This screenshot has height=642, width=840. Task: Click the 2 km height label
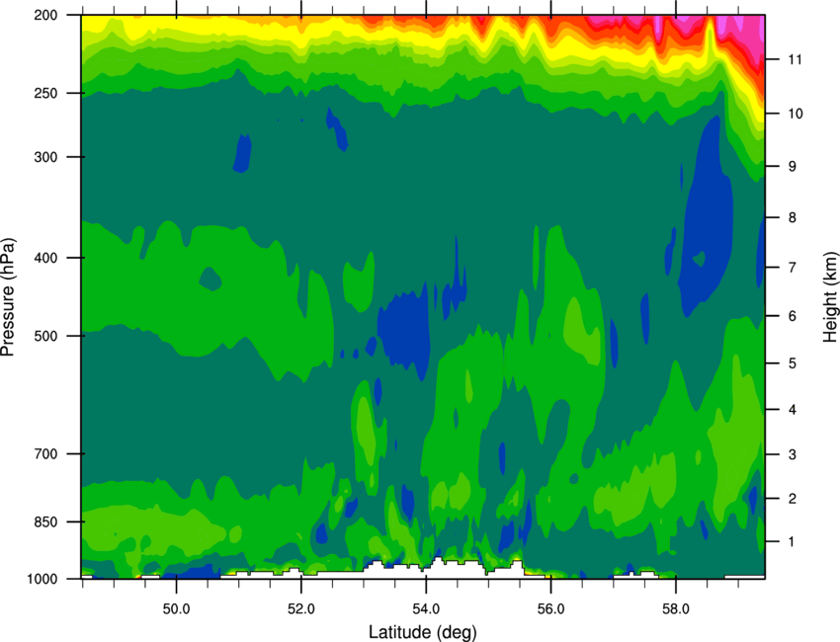click(793, 499)
